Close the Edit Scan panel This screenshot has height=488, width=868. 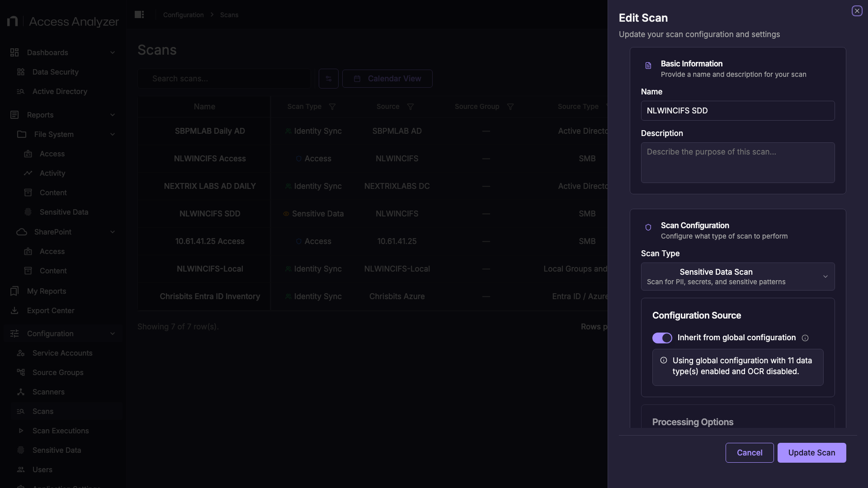857,11
